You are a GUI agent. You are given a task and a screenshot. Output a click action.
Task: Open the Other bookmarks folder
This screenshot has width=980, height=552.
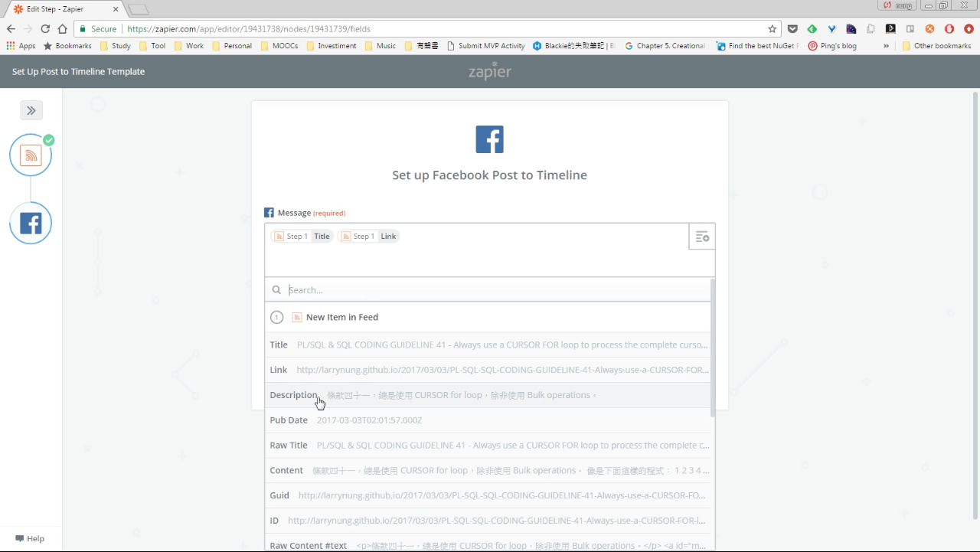click(x=936, y=46)
